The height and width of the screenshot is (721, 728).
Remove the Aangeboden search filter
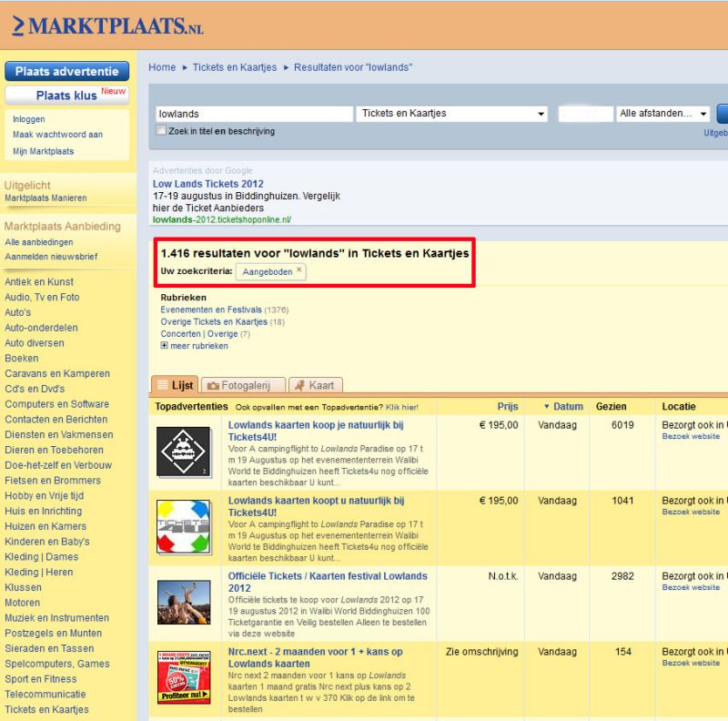(x=299, y=269)
